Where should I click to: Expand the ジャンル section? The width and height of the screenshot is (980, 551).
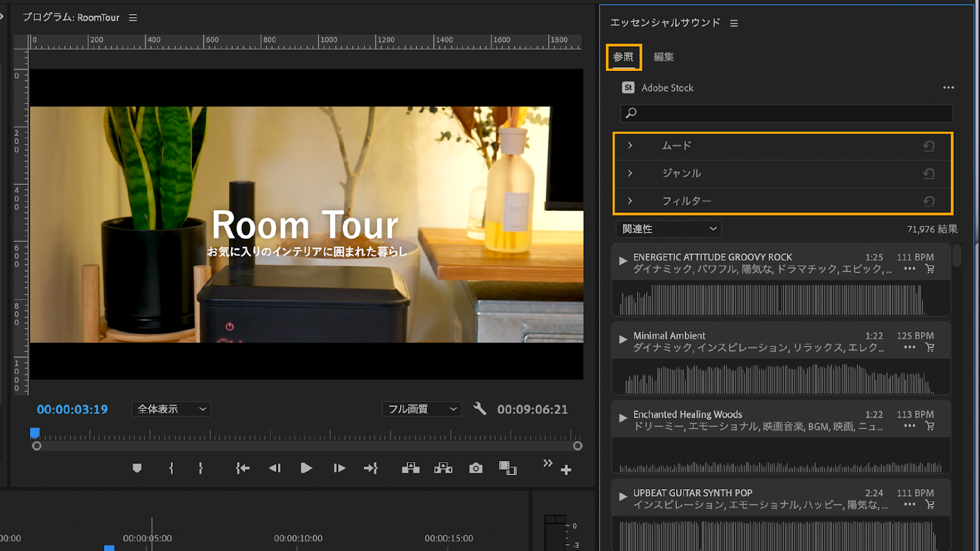pyautogui.click(x=630, y=173)
